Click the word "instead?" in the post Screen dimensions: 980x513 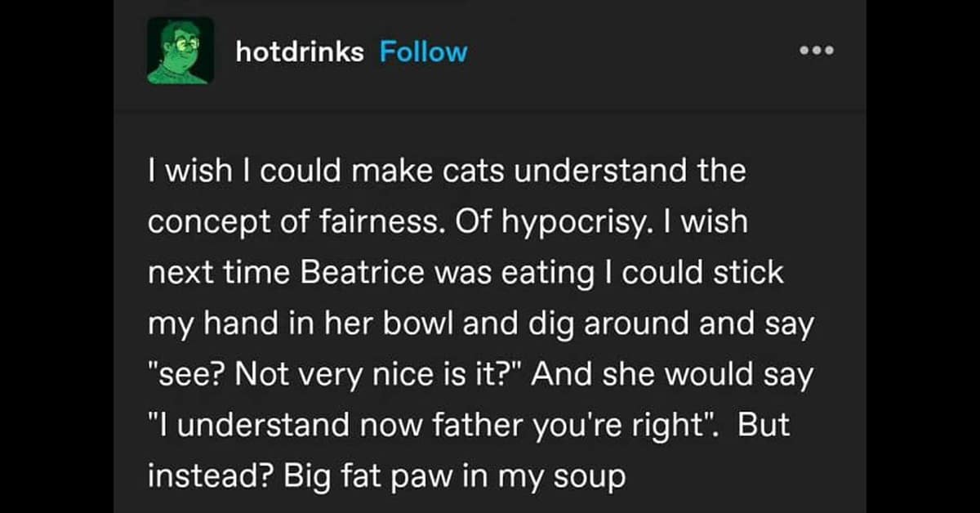pyautogui.click(x=209, y=476)
